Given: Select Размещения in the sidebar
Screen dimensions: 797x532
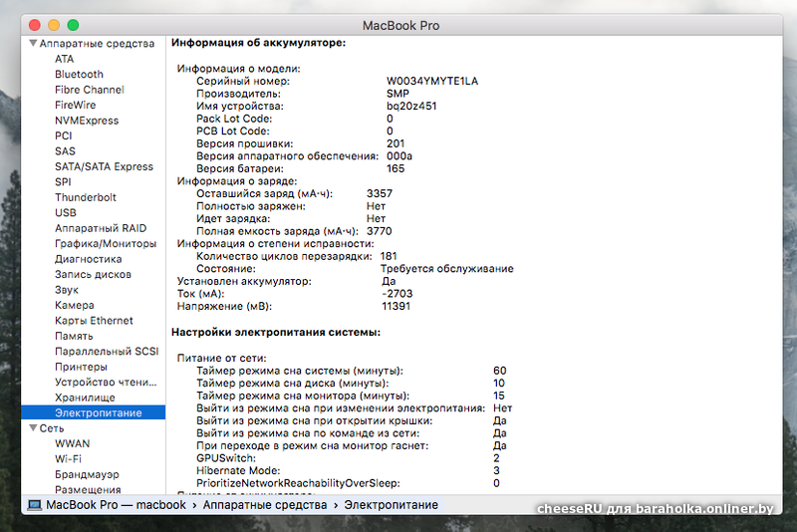Looking at the screenshot, I should click(x=88, y=489).
